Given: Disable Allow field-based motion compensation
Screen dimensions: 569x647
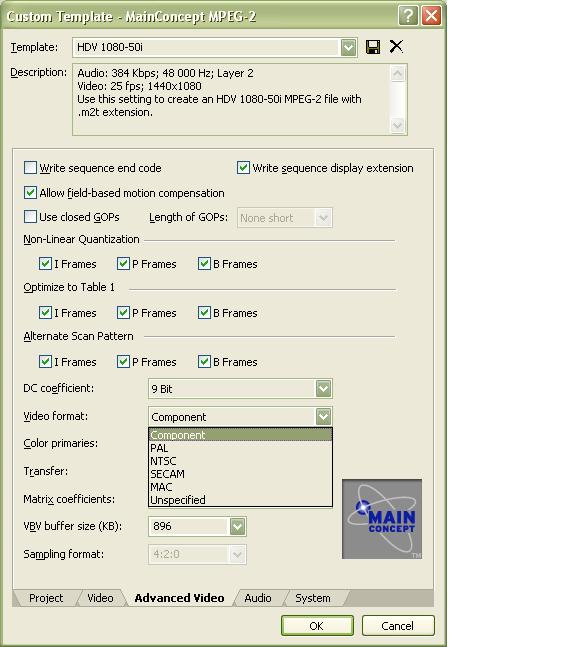Looking at the screenshot, I should pyautogui.click(x=31, y=192).
